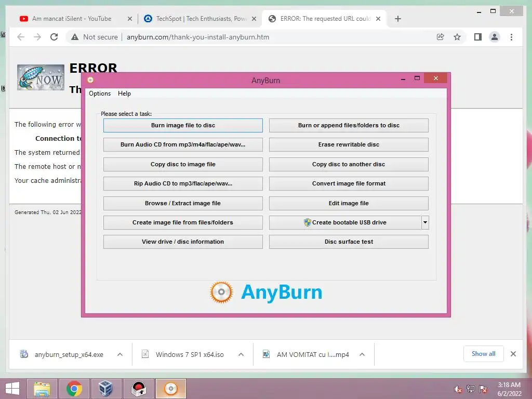Click muted volume tray icon
Screen dimensions: 532x399
coord(458,389)
